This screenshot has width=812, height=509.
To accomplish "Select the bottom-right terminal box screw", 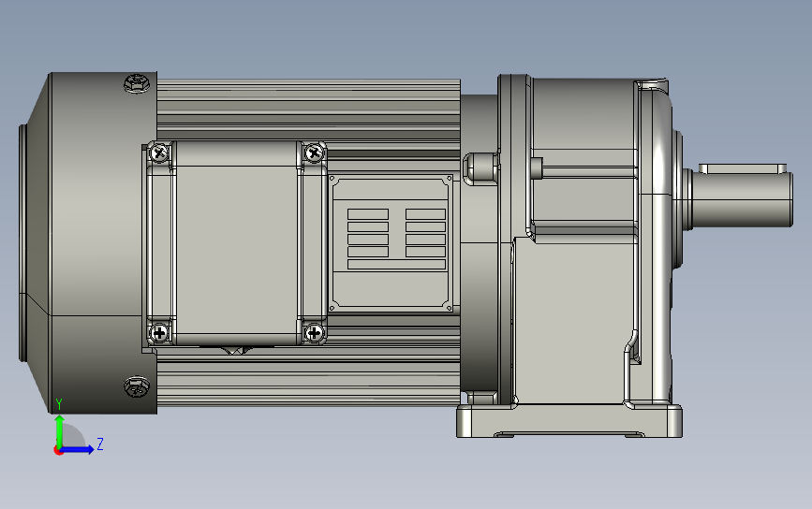I will [x=314, y=332].
